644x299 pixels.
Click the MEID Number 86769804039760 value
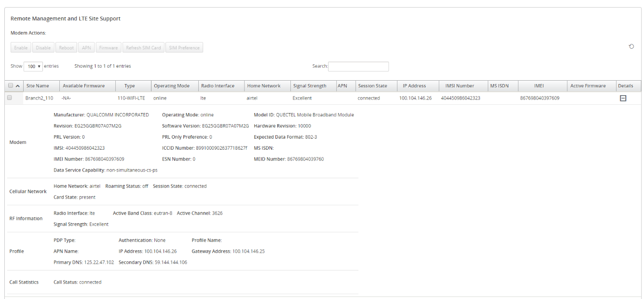click(305, 159)
